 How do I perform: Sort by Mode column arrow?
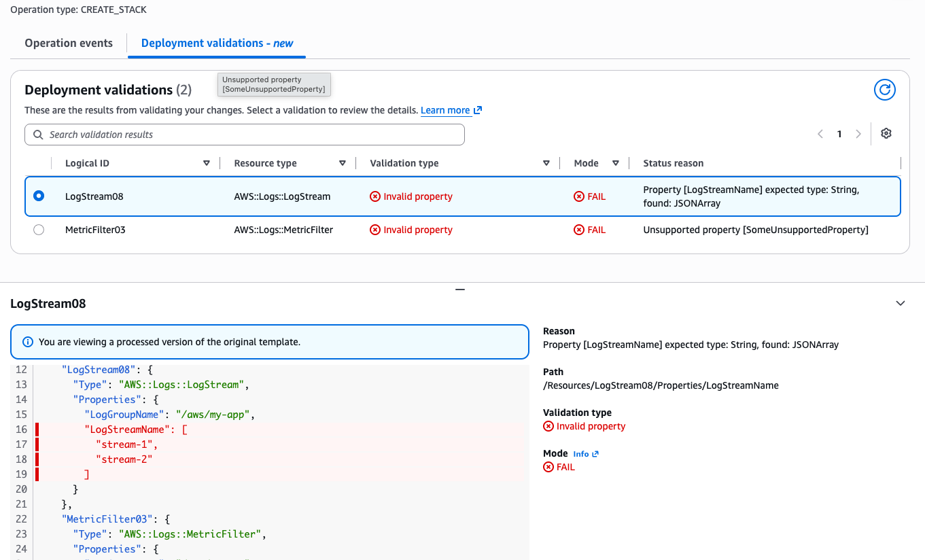(616, 163)
